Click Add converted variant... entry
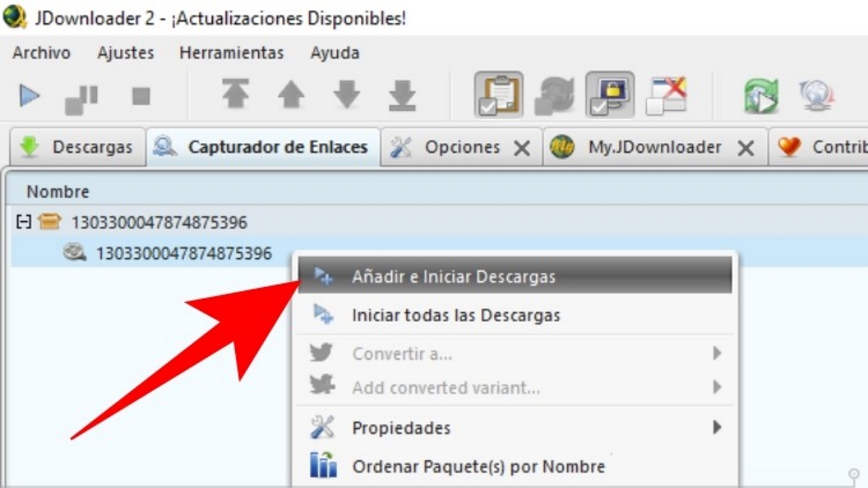This screenshot has height=488, width=868. [x=515, y=388]
